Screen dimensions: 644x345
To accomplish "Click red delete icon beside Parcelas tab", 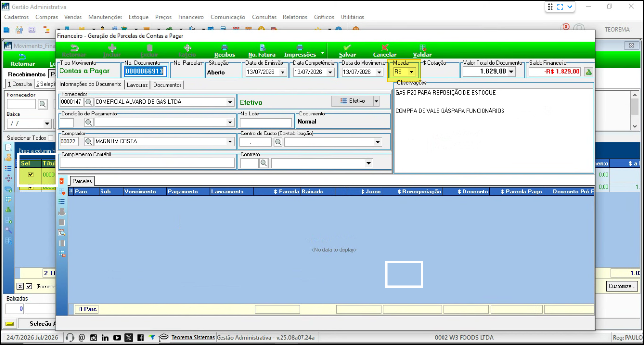I will pos(61,181).
